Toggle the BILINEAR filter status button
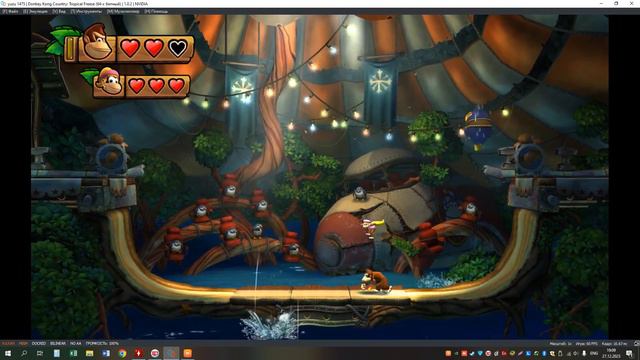 (x=58, y=344)
